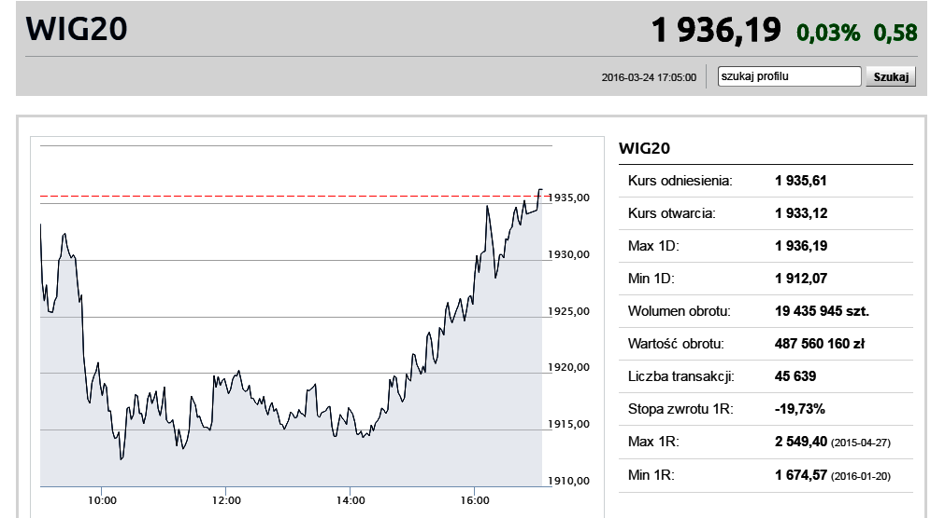Click the chart y-axis label 1910,00
The image size is (945, 518).
(569, 481)
